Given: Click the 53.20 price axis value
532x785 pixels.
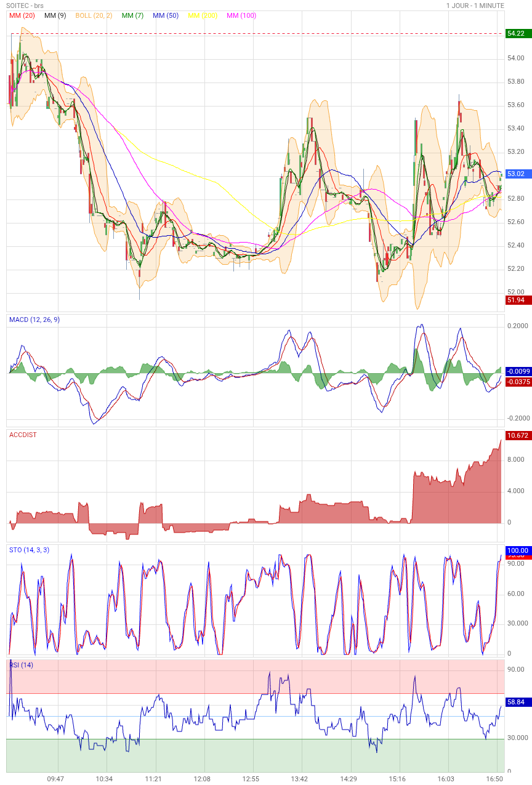Looking at the screenshot, I should point(516,152).
